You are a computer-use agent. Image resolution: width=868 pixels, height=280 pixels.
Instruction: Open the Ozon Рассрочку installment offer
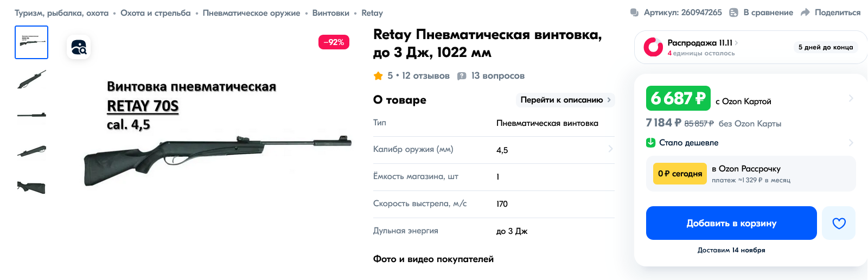pos(750,174)
